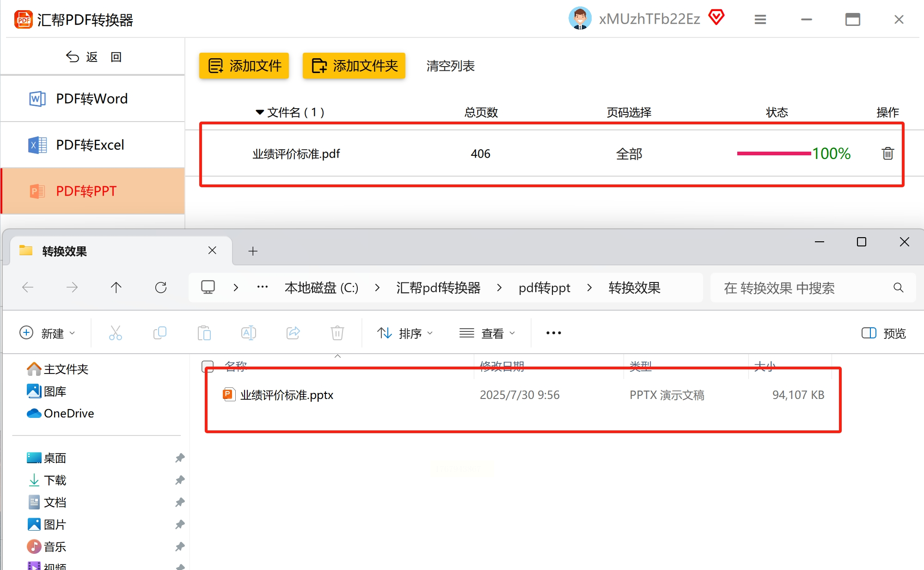This screenshot has height=570, width=924.
Task: Switch to PDF转Word in the sidebar
Action: point(92,98)
